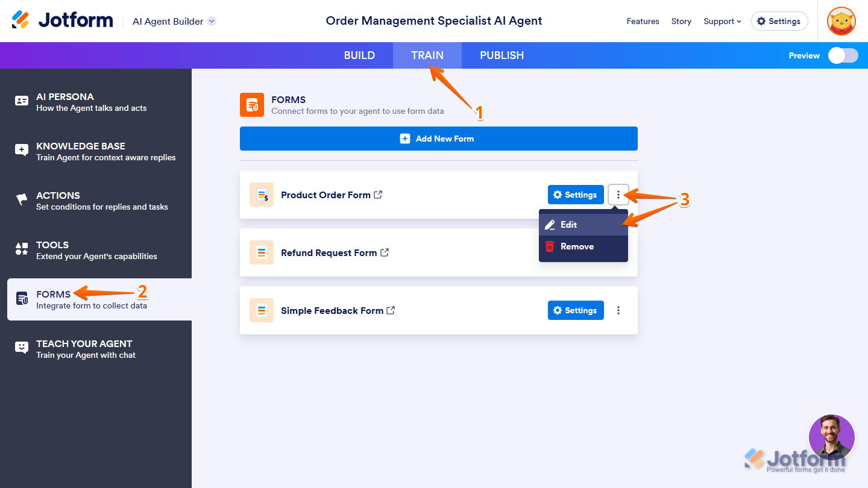
Task: Open the AI agent chat avatar
Action: point(831,437)
